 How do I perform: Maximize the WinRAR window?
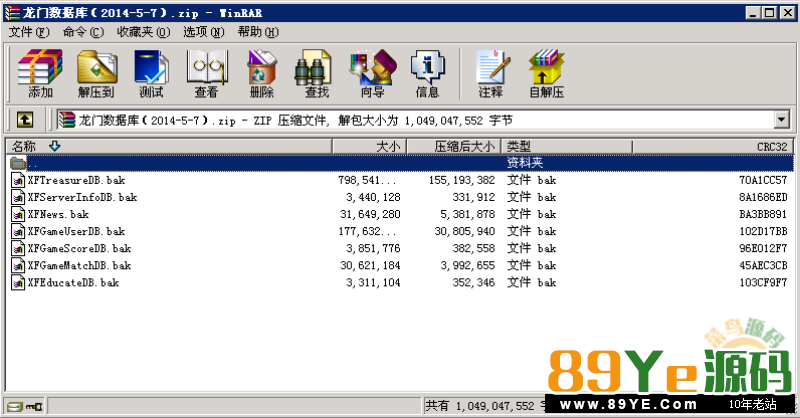[x=769, y=13]
